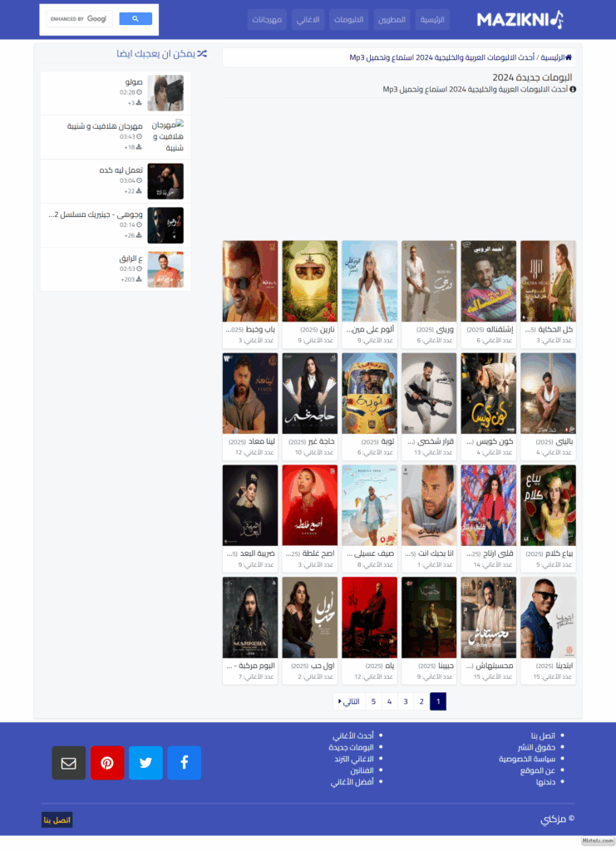Open the حبيبنا album cover
The height and width of the screenshot is (851, 616).
click(429, 617)
